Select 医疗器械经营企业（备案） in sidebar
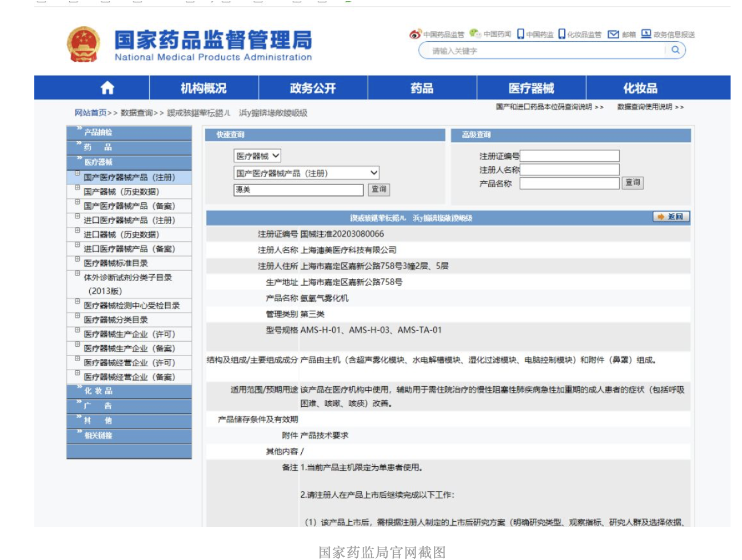The image size is (742, 560). click(x=129, y=377)
